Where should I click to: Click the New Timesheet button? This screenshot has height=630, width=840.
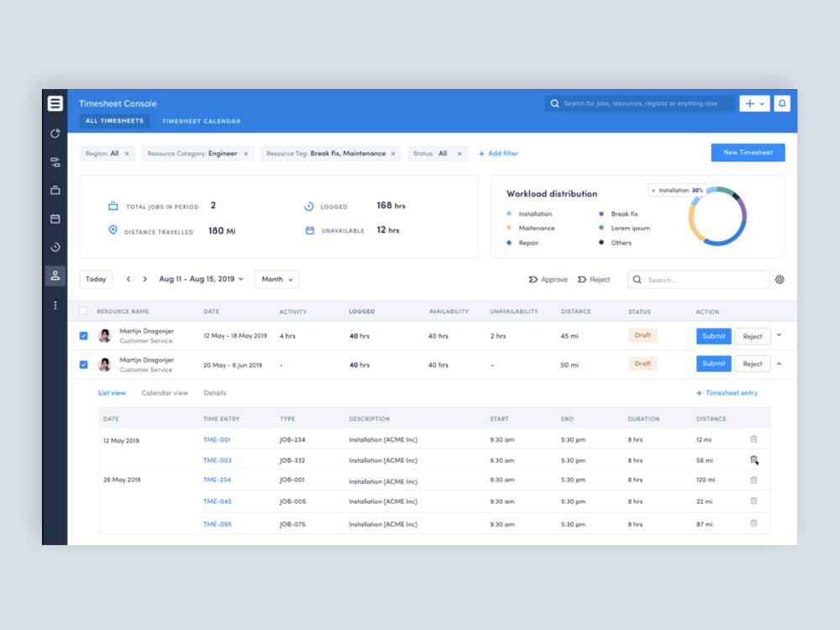747,152
